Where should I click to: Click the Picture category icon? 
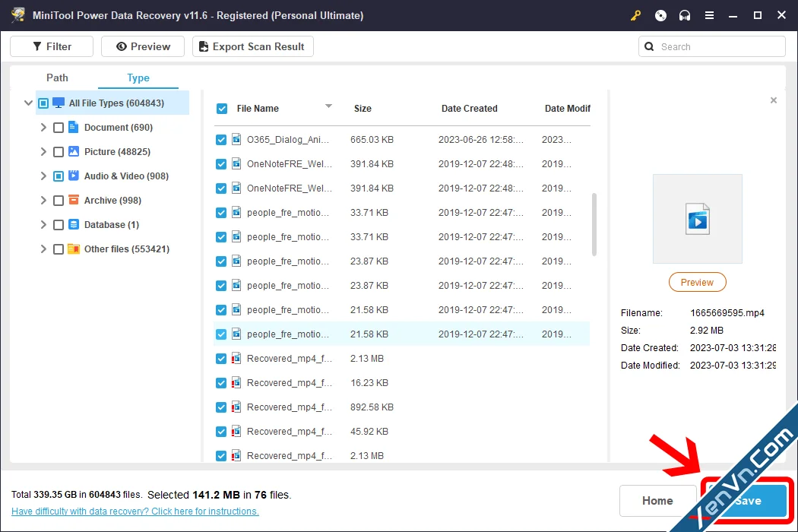click(73, 152)
